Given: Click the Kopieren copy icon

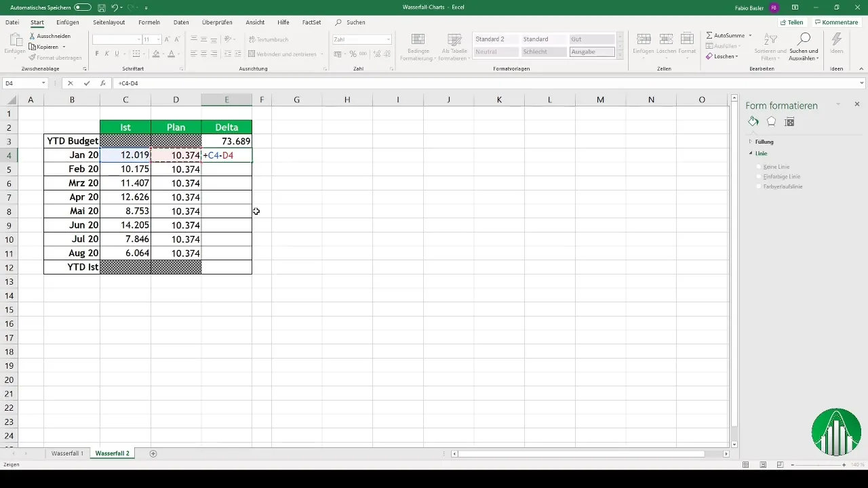Looking at the screenshot, I should 32,47.
